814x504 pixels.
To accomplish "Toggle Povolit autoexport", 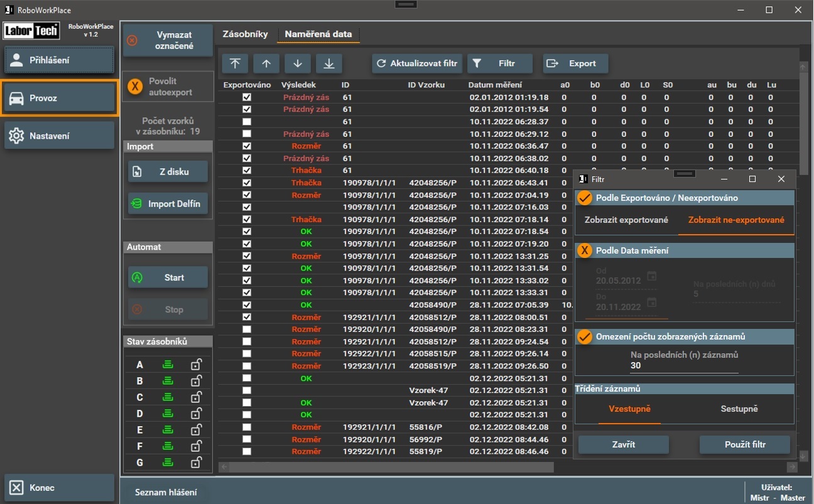I will 134,87.
